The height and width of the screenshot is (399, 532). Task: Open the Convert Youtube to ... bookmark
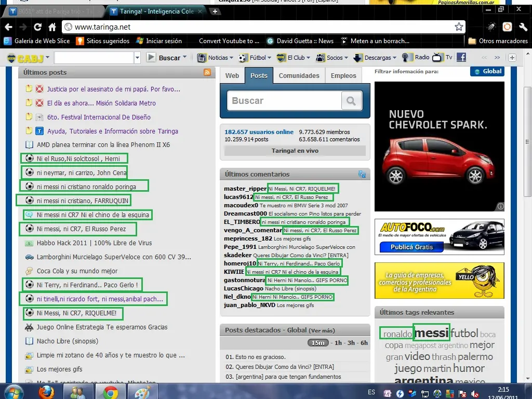tap(229, 41)
